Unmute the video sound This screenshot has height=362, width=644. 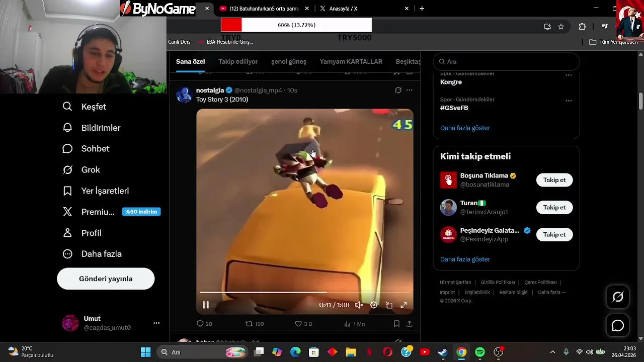click(359, 305)
